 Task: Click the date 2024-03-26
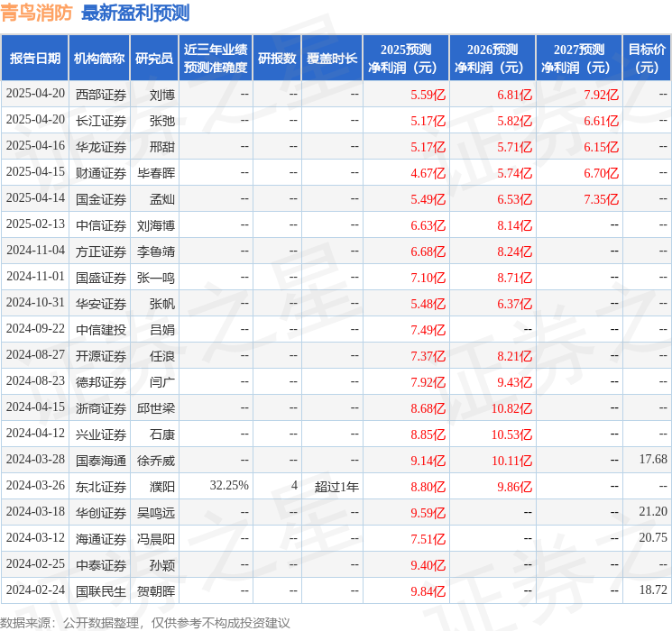[35, 485]
